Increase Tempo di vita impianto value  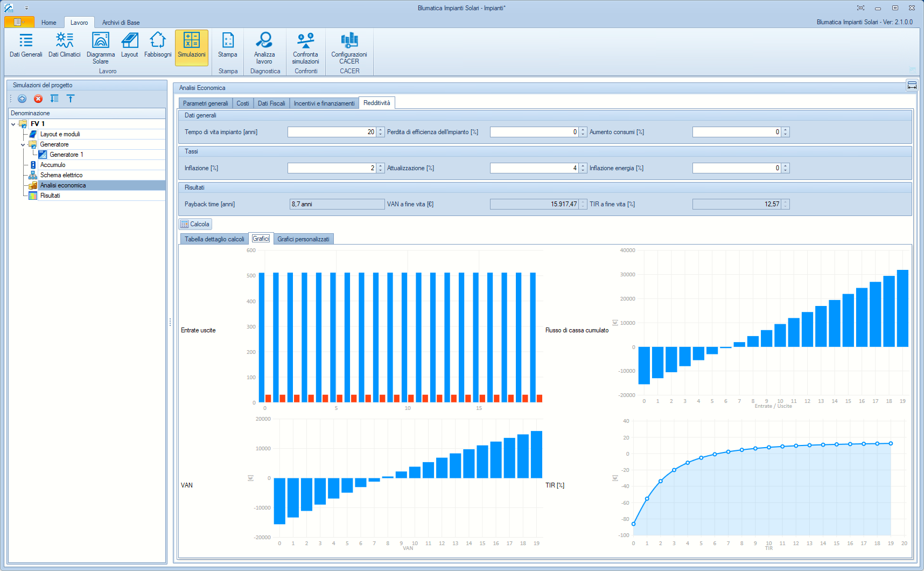point(381,130)
